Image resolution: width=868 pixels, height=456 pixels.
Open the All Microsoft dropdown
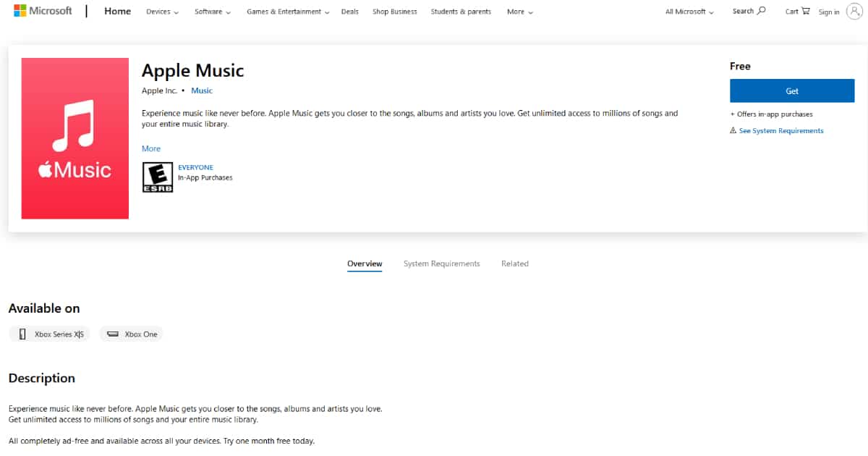(689, 12)
